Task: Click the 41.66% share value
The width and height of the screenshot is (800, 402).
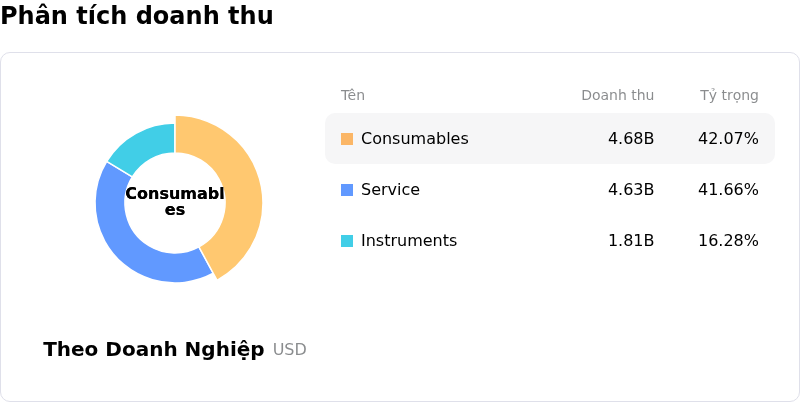Action: [728, 190]
